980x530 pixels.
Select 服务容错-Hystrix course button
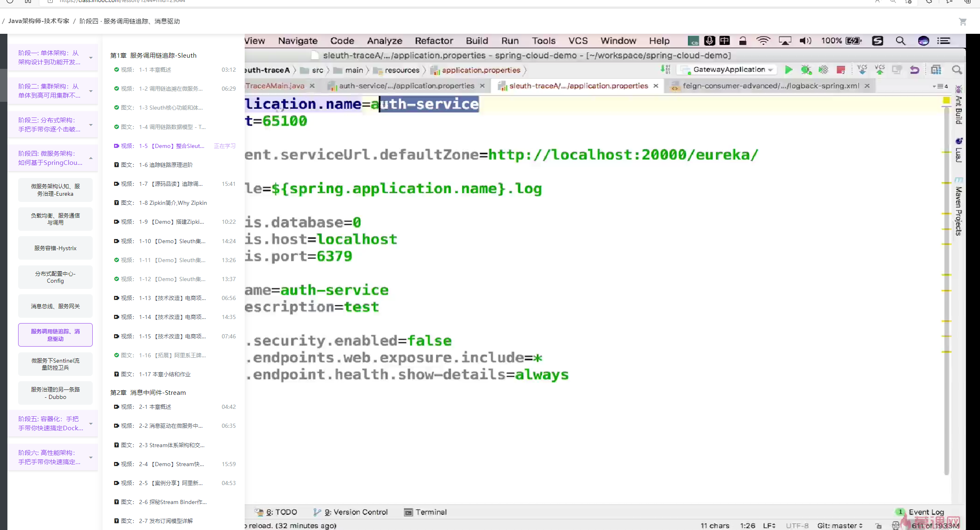55,248
